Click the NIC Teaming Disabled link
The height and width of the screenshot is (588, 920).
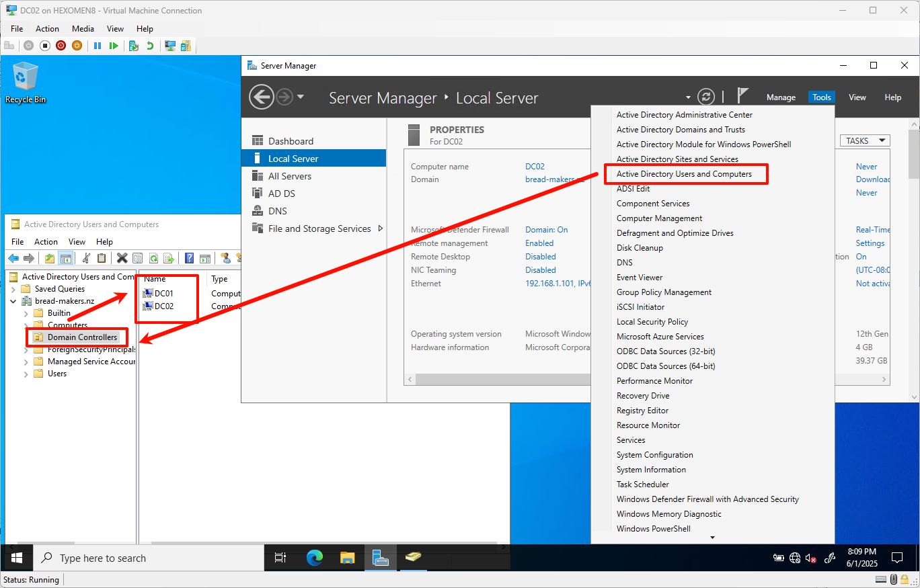541,270
